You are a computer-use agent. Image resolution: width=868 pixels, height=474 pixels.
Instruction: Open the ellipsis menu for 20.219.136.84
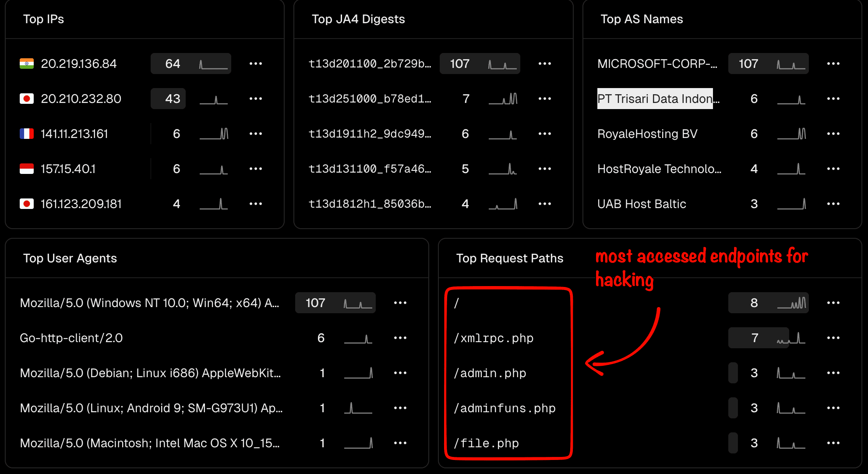pyautogui.click(x=256, y=64)
